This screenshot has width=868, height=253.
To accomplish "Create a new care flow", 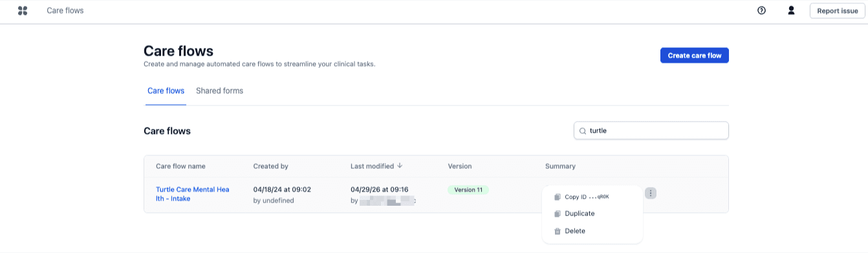I will (695, 56).
